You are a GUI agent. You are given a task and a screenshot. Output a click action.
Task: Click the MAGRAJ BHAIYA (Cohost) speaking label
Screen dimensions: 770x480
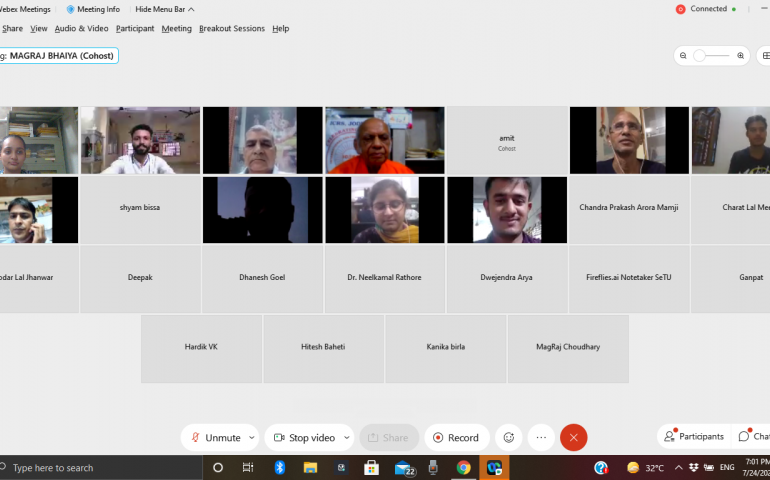tap(61, 56)
